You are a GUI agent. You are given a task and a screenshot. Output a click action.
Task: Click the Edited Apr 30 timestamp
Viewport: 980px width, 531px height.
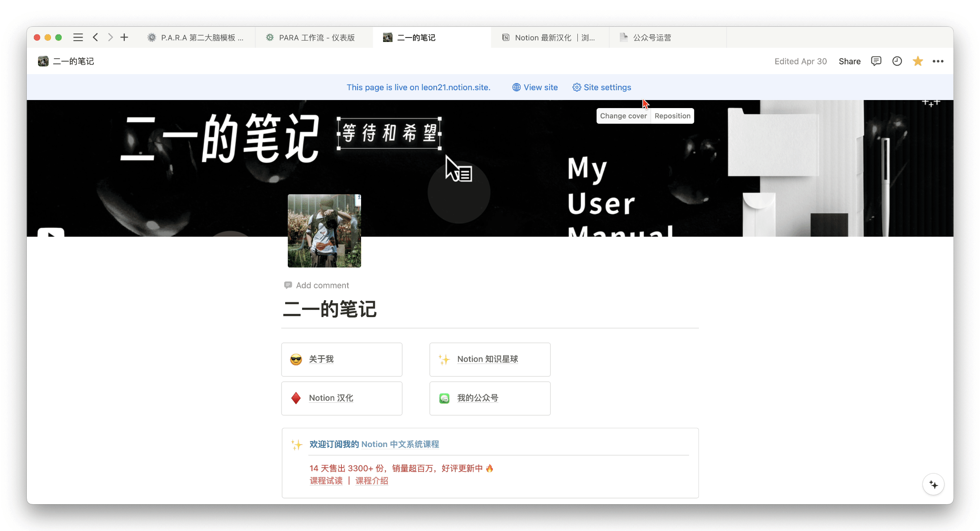tap(800, 61)
